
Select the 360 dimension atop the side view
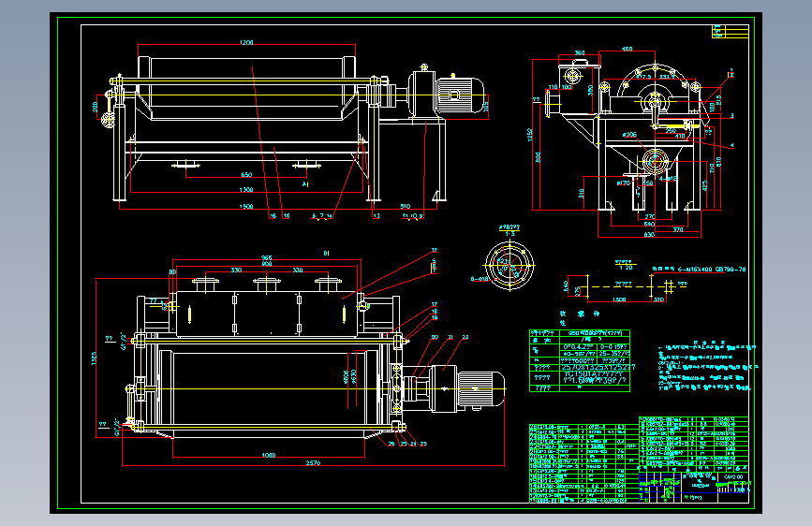coord(580,52)
